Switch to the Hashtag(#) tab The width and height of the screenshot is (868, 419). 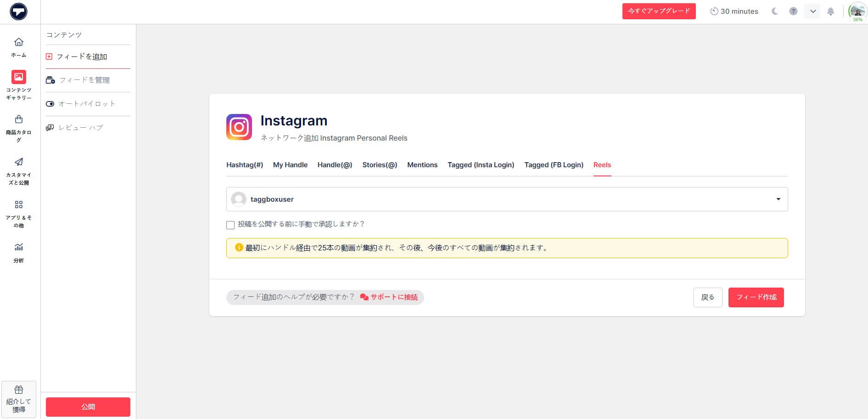(245, 165)
